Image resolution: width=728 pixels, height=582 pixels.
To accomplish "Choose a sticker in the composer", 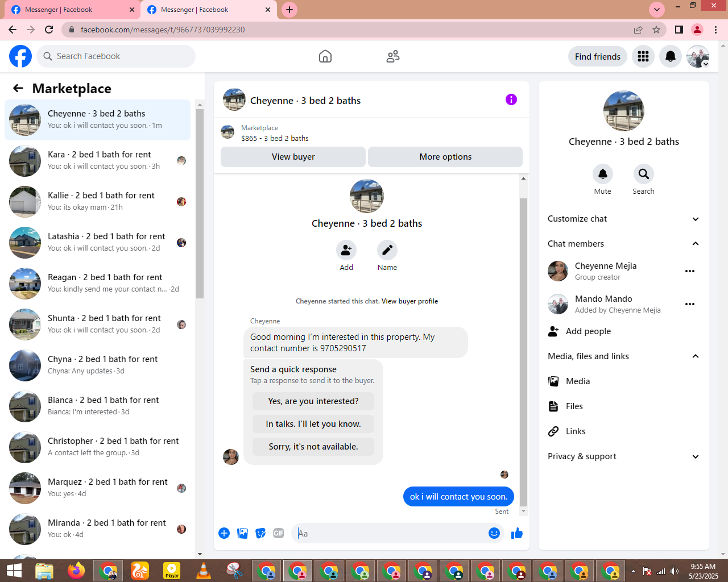I will pyautogui.click(x=260, y=533).
